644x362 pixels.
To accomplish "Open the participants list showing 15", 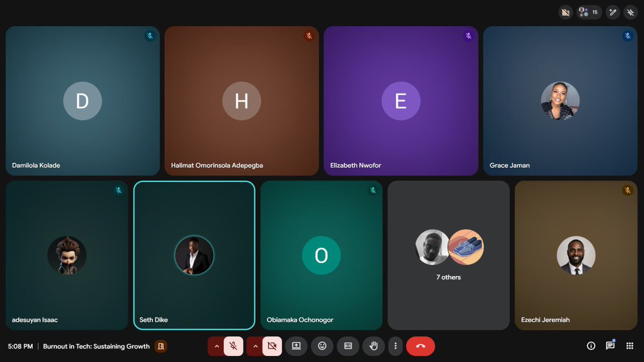I will click(x=589, y=12).
